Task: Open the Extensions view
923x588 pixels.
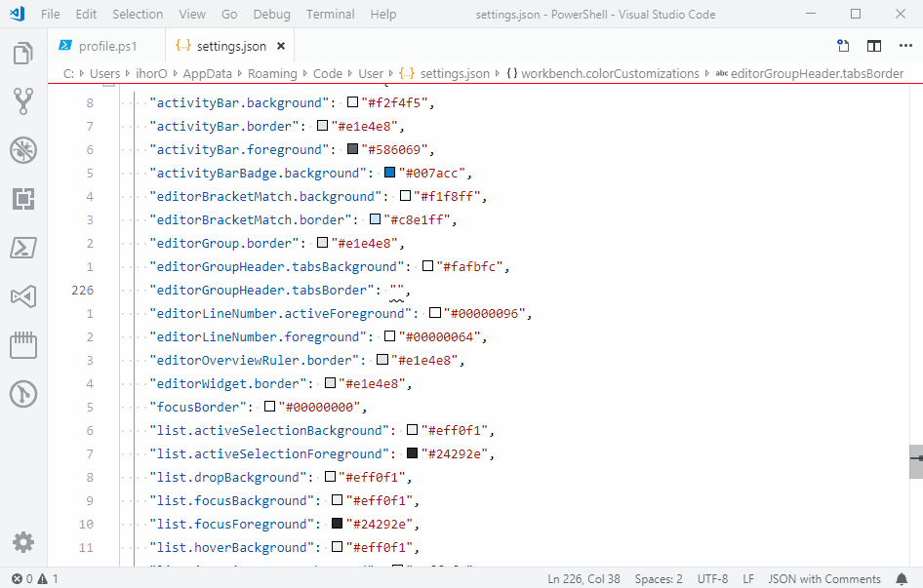Action: (x=23, y=199)
